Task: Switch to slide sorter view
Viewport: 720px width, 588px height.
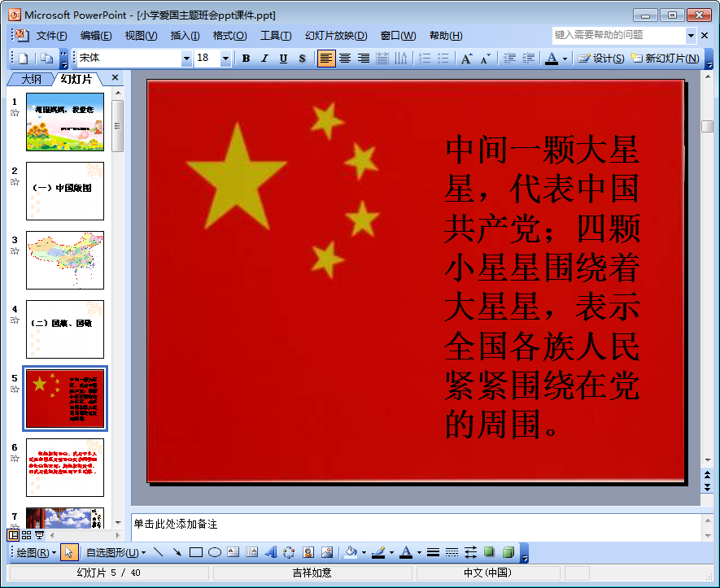Action: pyautogui.click(x=26, y=535)
